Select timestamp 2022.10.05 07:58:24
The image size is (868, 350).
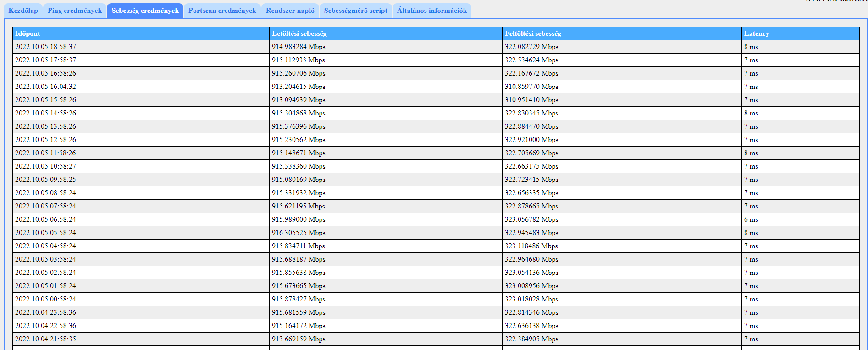point(46,206)
